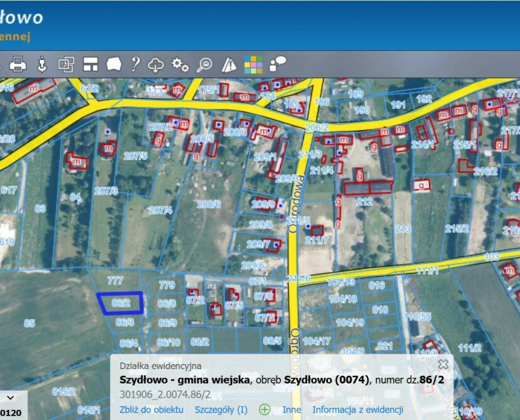Click parcel label 209/6
The height and width of the screenshot is (420, 520).
[253, 265]
